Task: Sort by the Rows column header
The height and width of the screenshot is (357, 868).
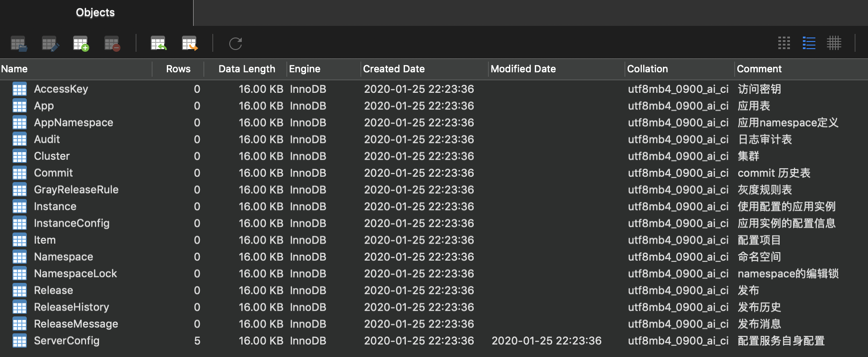Action: pos(178,69)
